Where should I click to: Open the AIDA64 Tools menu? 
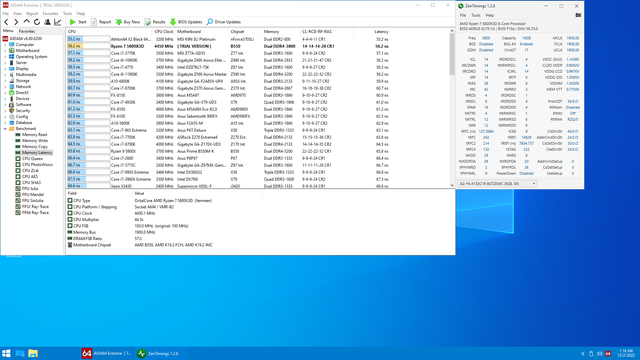[67, 13]
